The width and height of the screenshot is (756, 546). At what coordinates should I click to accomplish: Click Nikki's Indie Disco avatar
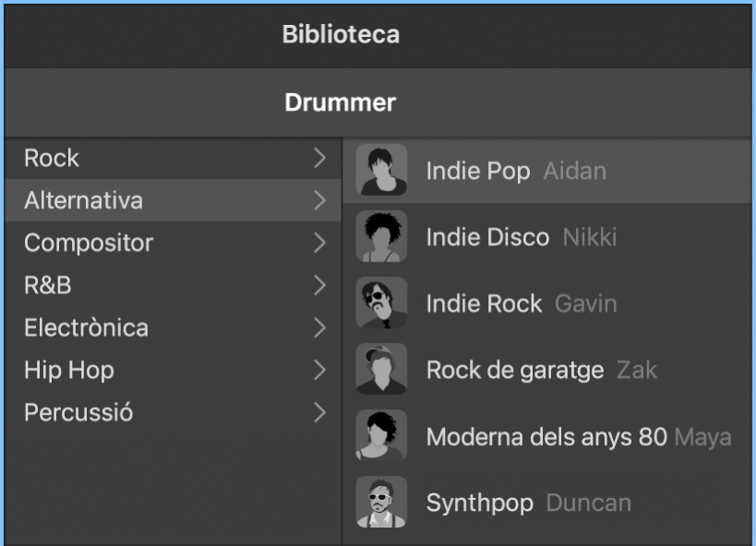(x=381, y=237)
